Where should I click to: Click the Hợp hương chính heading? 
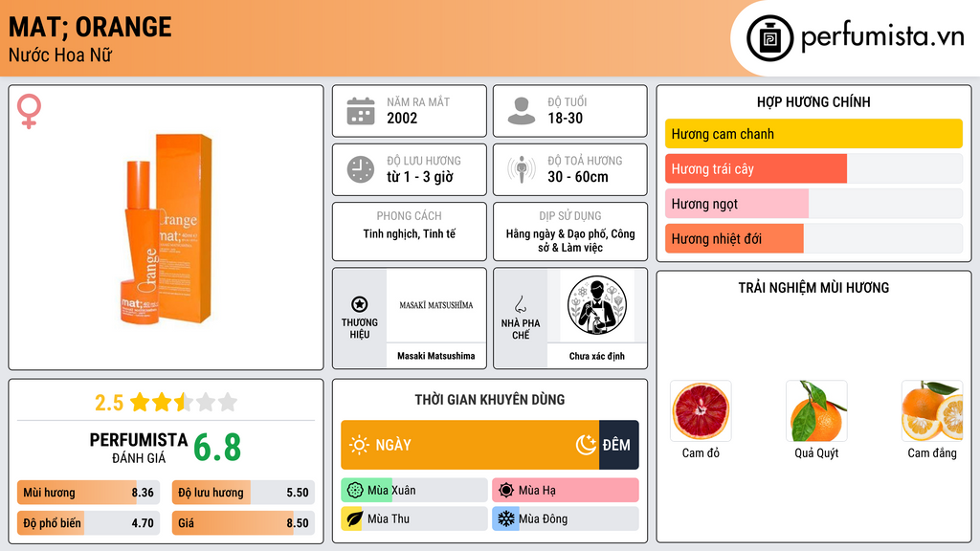point(813,101)
